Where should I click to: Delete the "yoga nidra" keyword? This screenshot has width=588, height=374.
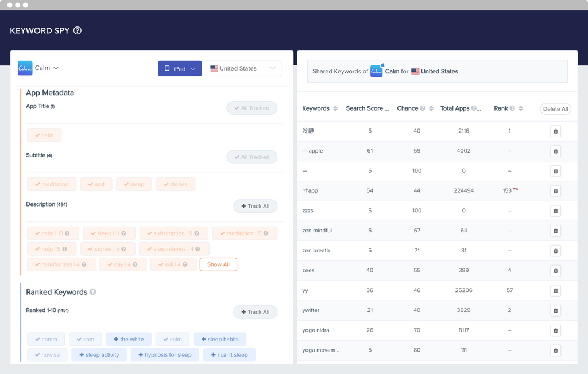click(555, 330)
